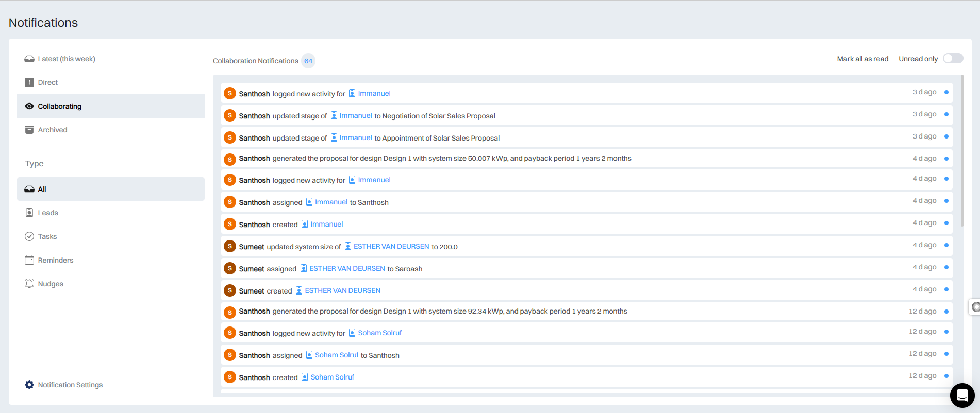Click unread dot on 'assigned Immanuel to Santhosh' row

point(946,201)
